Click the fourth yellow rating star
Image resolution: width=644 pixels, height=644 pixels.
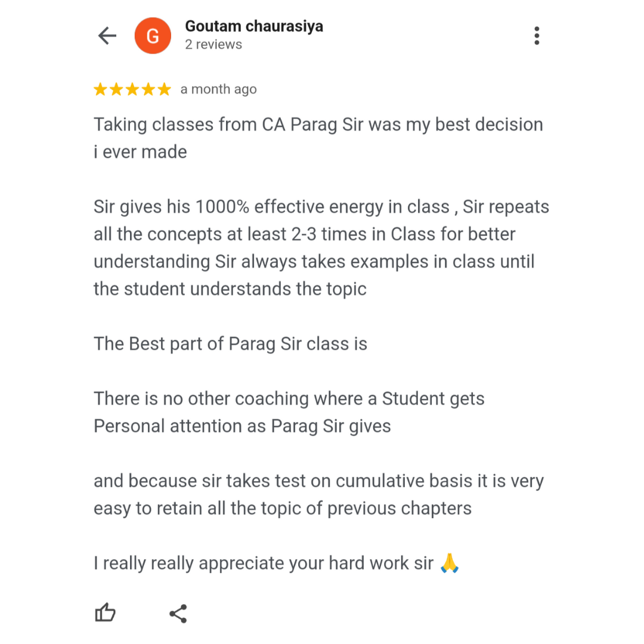(148, 89)
